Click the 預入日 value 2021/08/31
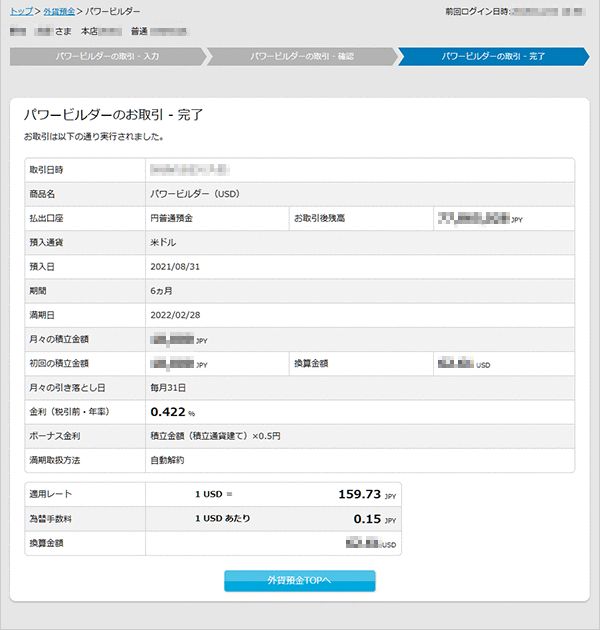The height and width of the screenshot is (630, 600). (x=177, y=266)
